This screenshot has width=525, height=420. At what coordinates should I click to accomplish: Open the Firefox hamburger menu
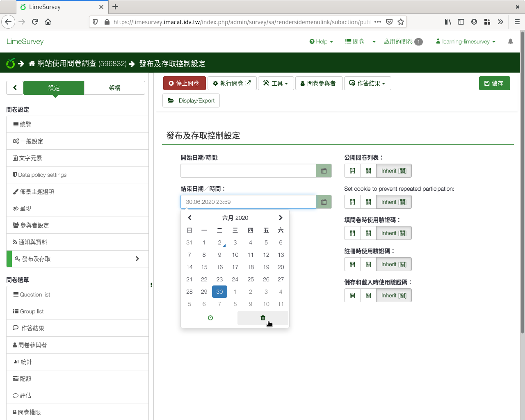coord(517,22)
